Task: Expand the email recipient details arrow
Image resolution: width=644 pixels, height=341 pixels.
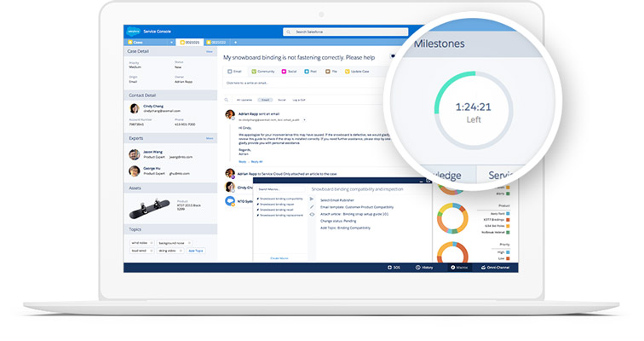Action: click(x=304, y=120)
